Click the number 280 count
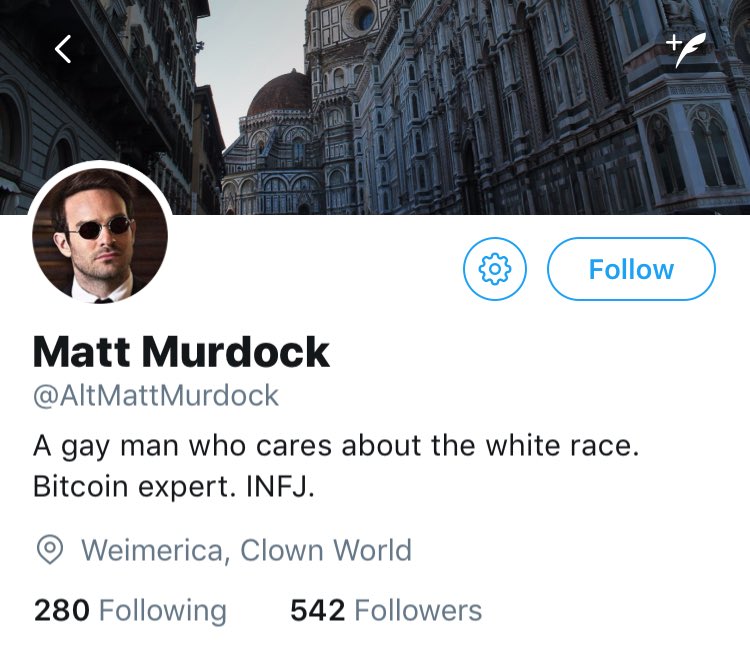750x653 pixels. (x=62, y=610)
